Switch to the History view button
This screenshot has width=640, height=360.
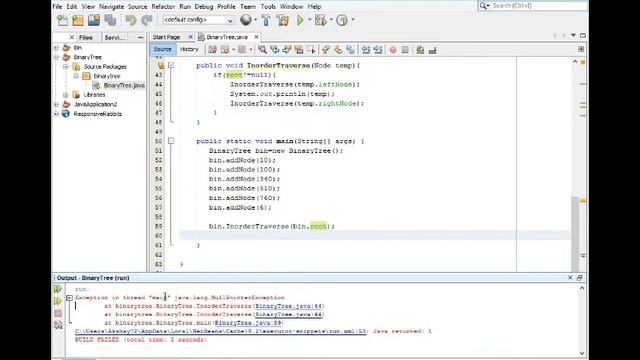tap(189, 49)
